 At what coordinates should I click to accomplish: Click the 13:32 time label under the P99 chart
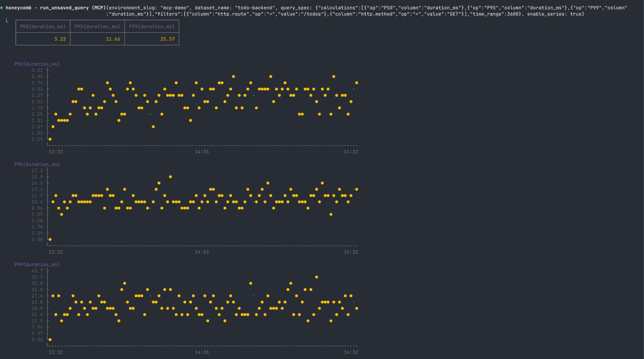[56, 352]
